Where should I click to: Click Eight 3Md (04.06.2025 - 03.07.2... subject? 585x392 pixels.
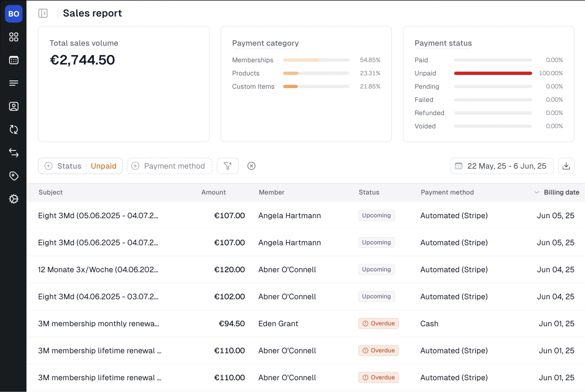click(98, 297)
